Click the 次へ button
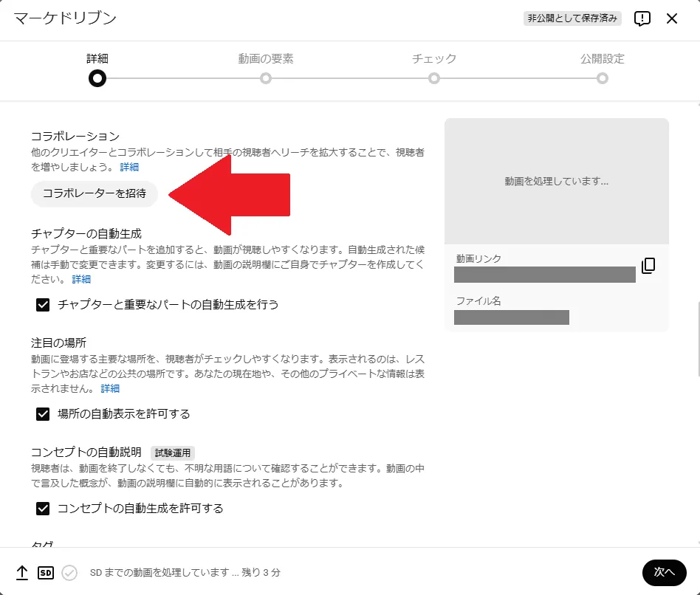The height and width of the screenshot is (595, 700). [664, 572]
